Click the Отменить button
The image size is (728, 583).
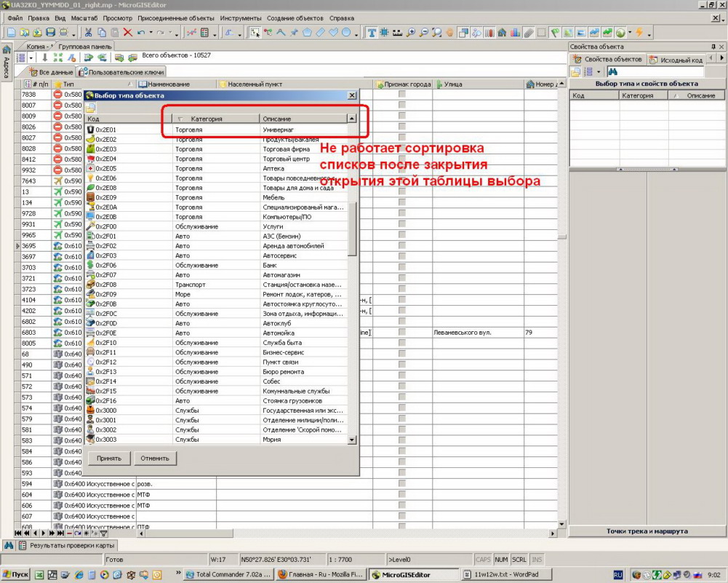(154, 458)
